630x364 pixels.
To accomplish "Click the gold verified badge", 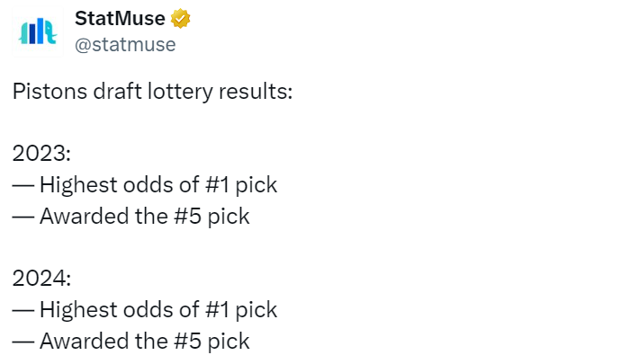I will (180, 19).
